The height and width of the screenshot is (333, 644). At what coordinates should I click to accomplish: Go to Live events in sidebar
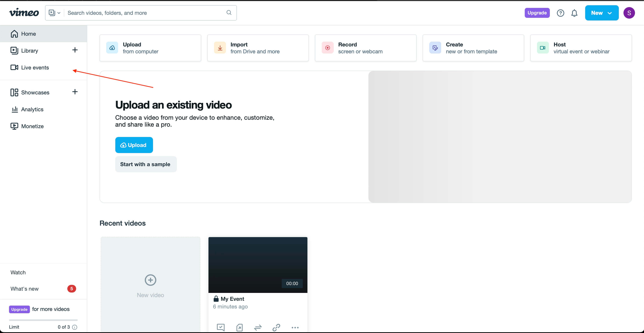coord(35,68)
